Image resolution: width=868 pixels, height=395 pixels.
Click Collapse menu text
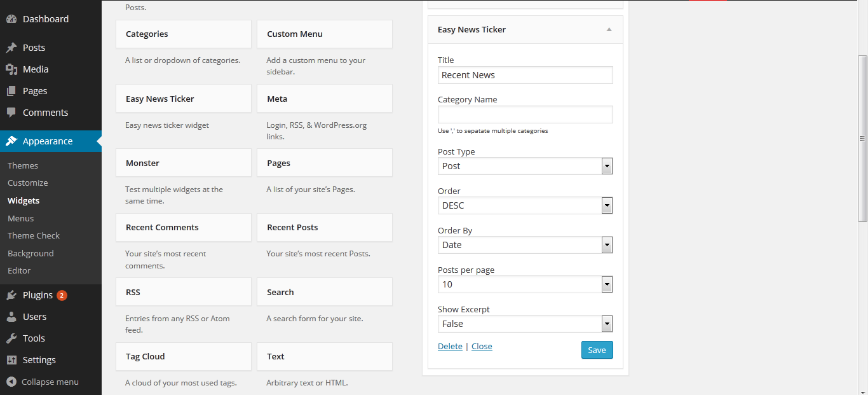point(50,382)
